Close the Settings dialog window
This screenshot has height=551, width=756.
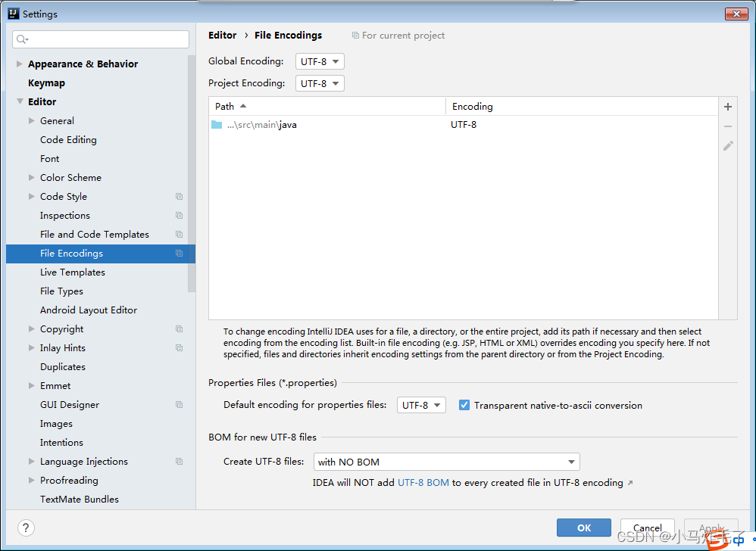coord(736,14)
